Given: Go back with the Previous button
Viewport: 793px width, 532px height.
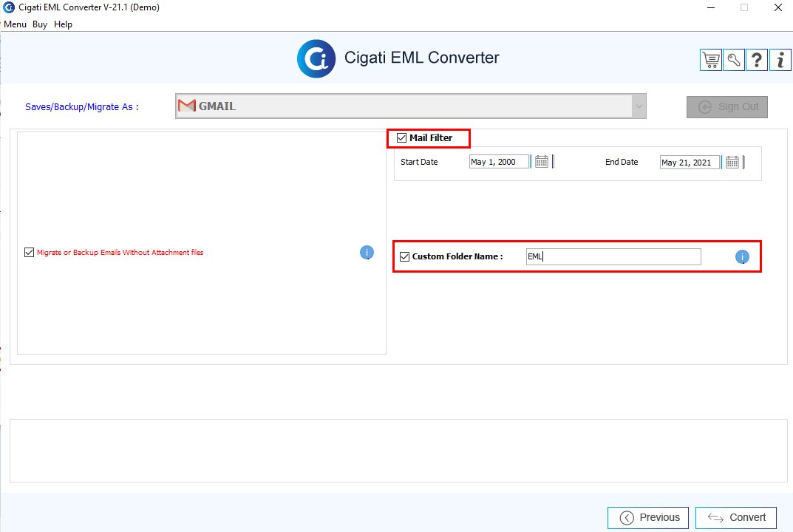Looking at the screenshot, I should 648,518.
